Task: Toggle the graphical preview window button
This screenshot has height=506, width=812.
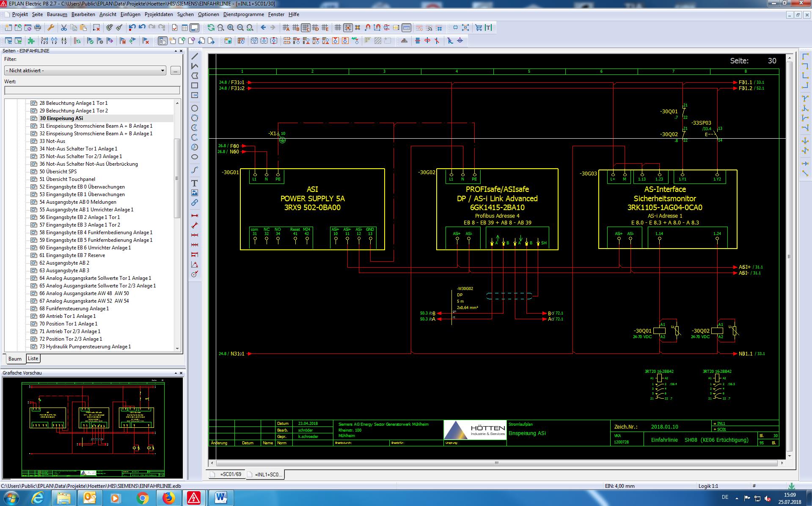Action: click(x=195, y=28)
